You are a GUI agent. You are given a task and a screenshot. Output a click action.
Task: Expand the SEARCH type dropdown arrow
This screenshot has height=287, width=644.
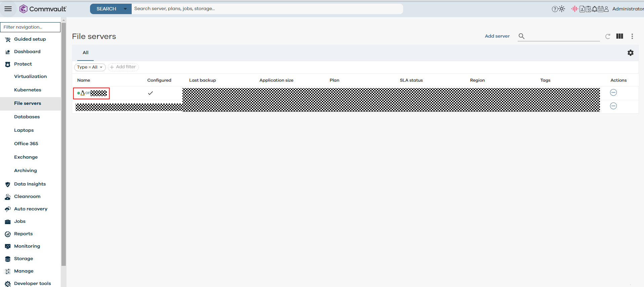[125, 9]
